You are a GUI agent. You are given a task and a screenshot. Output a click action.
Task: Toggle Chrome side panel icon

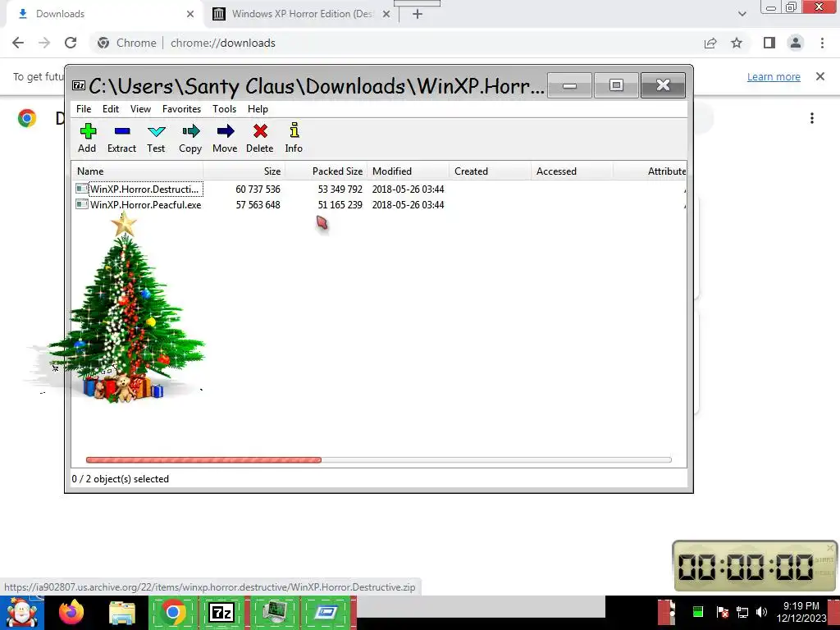769,43
